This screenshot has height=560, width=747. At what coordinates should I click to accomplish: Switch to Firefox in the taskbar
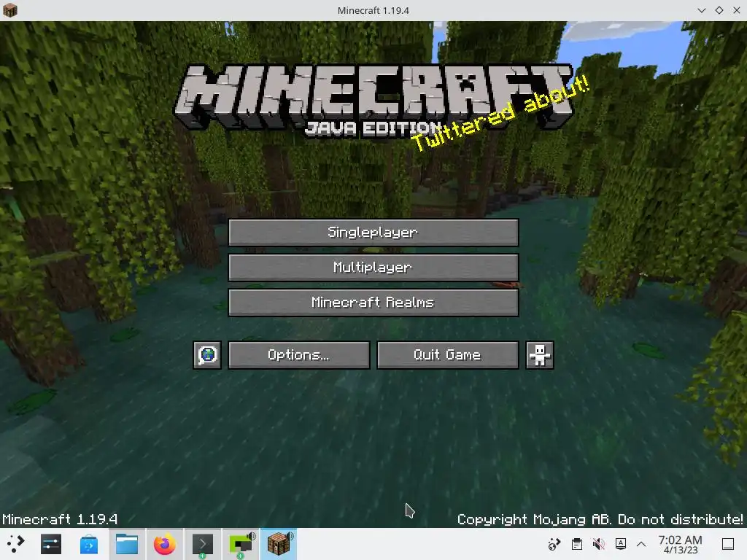(x=164, y=544)
